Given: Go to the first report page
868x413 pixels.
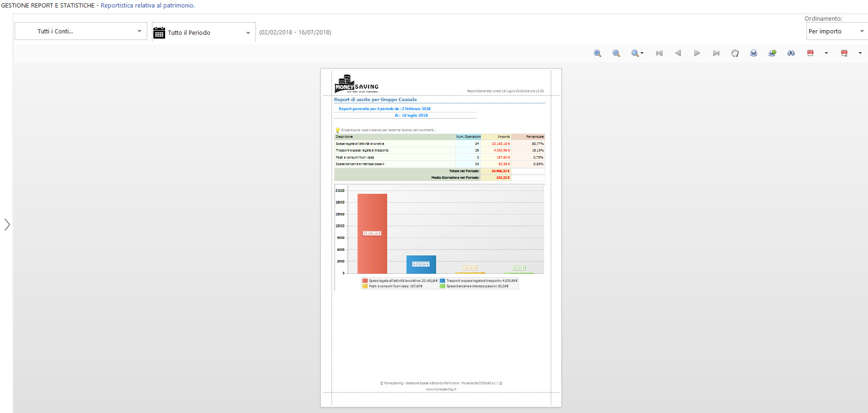Looking at the screenshot, I should coord(659,53).
